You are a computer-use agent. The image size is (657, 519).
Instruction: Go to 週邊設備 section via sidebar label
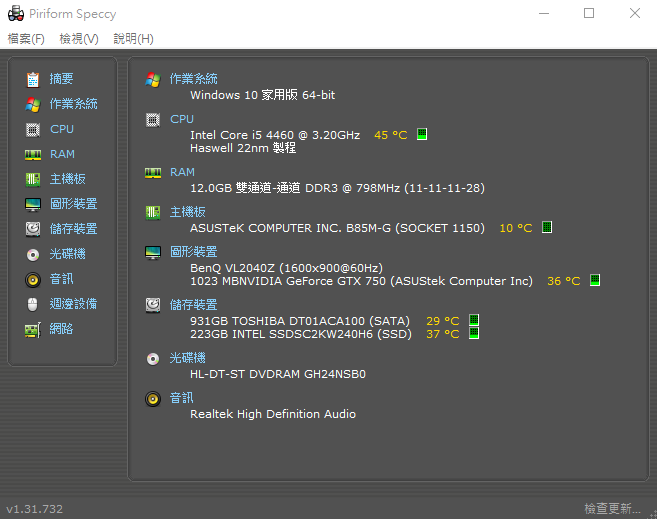(x=73, y=304)
